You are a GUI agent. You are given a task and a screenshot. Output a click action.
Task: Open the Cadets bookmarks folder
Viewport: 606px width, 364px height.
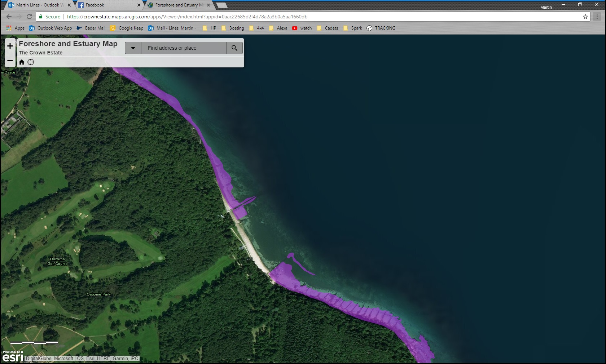(x=328, y=28)
